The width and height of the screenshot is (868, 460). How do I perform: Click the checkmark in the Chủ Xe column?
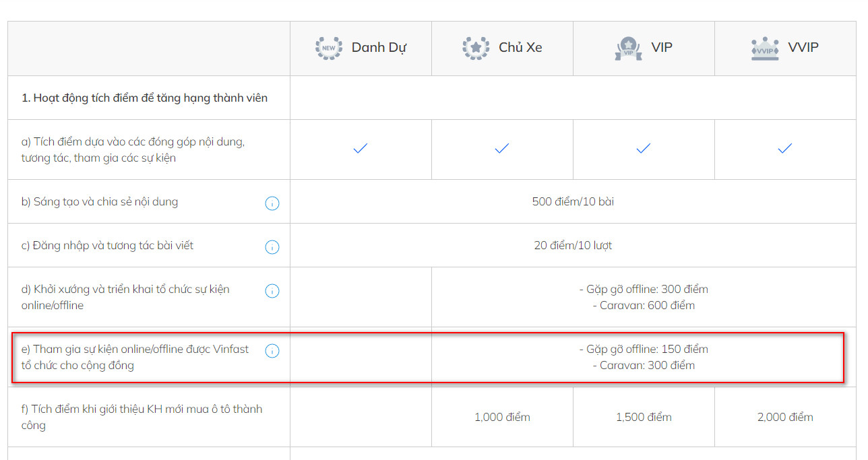[502, 148]
